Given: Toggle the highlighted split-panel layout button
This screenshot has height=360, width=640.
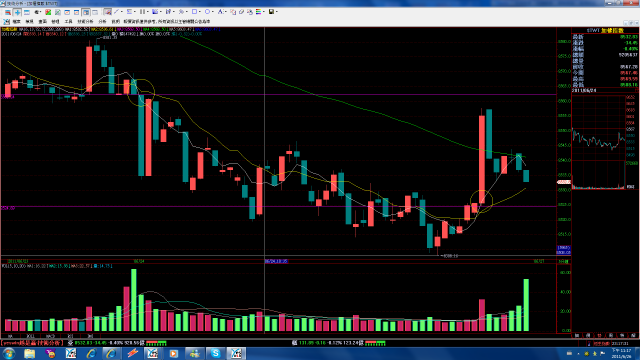Looking at the screenshot, I should point(86,12).
